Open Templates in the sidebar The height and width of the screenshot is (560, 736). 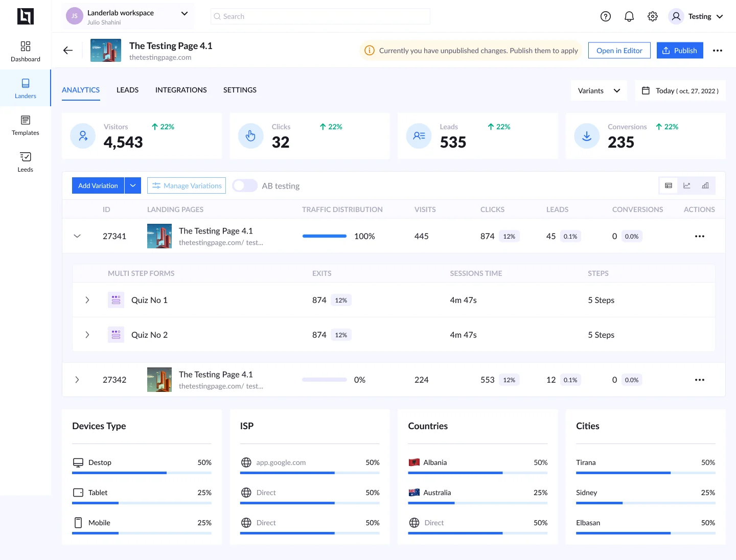(x=26, y=125)
